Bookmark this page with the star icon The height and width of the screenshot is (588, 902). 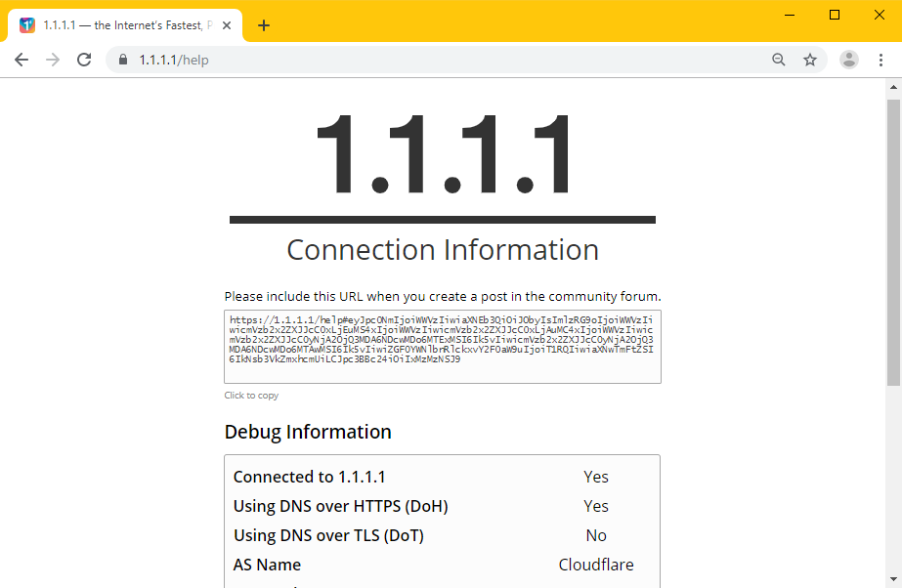point(810,60)
